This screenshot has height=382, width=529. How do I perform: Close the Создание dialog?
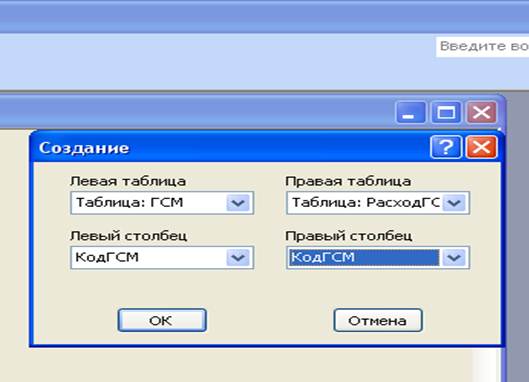481,147
